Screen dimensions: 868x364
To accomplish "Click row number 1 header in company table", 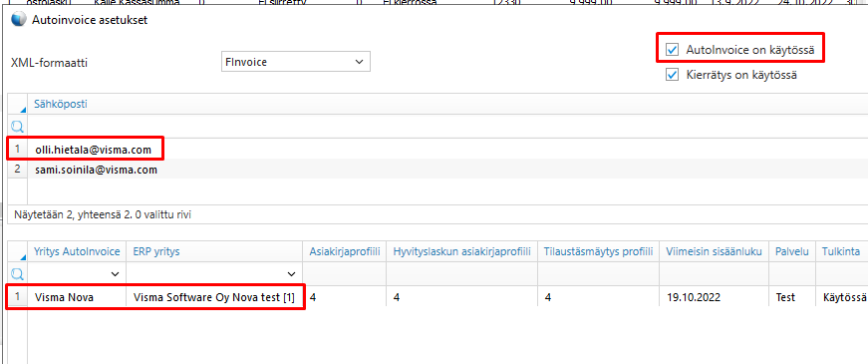I will pyautogui.click(x=17, y=297).
